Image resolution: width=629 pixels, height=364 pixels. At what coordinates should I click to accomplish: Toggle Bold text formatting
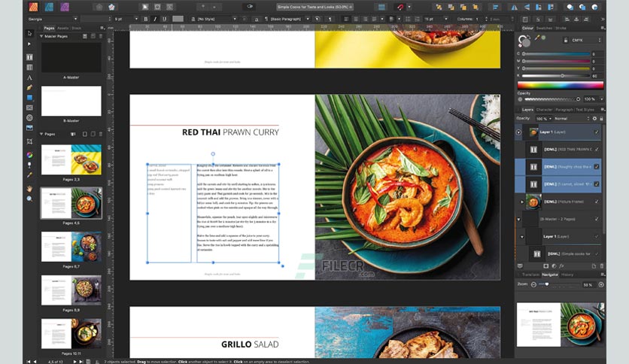point(146,19)
